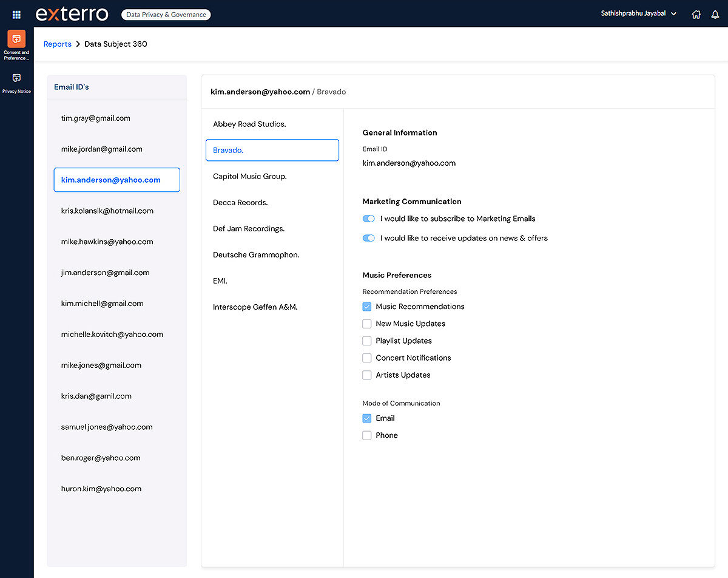Click Marketing Communication section heading
The image size is (728, 578).
point(412,202)
